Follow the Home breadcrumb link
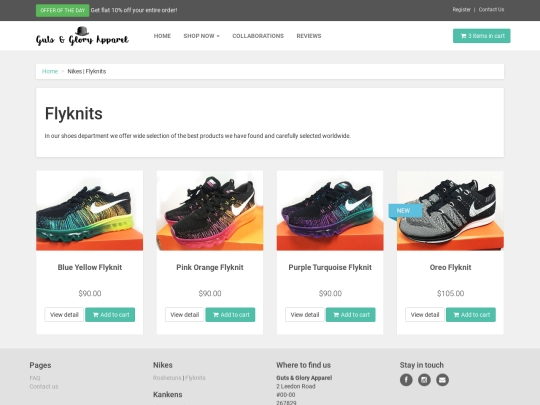 point(50,71)
